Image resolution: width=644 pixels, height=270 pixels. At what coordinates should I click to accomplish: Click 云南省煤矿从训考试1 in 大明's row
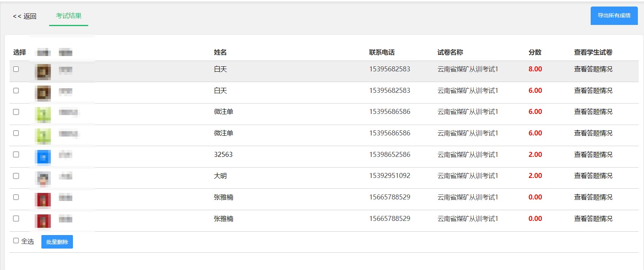[468, 176]
